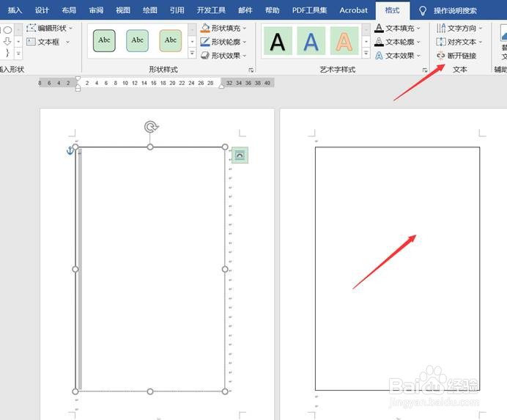Switch to the 引用 tab

click(x=177, y=10)
